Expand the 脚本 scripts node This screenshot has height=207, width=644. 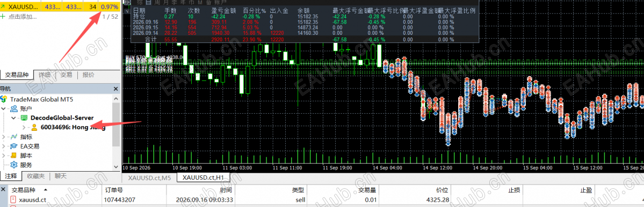[x=4, y=156]
